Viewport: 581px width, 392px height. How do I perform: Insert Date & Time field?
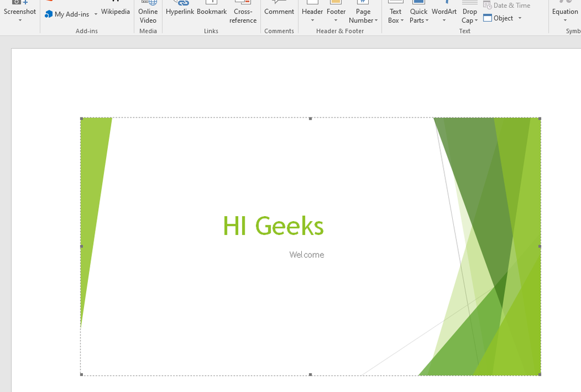point(507,5)
